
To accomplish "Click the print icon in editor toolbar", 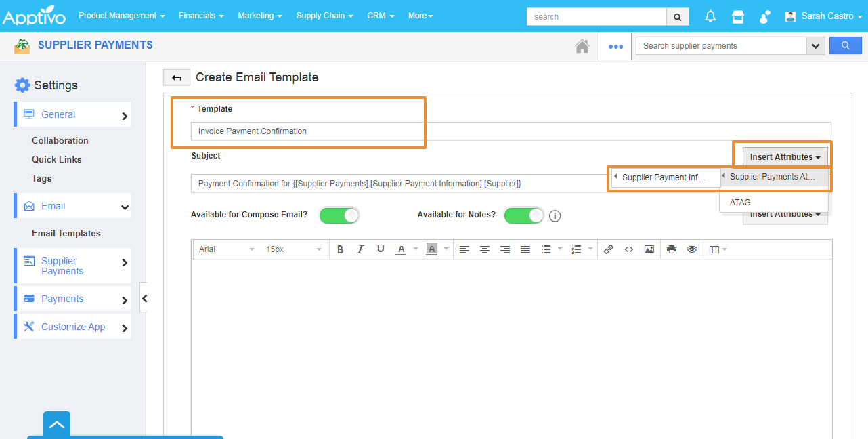I will [x=672, y=249].
